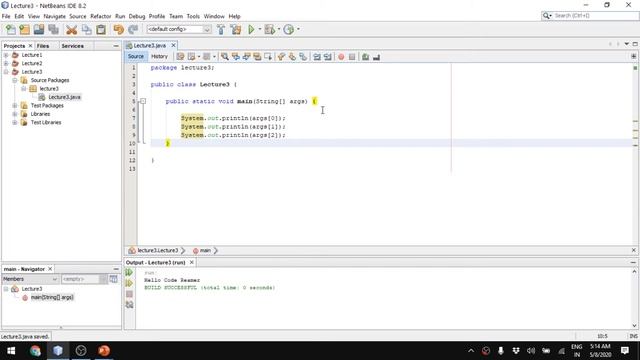The height and width of the screenshot is (360, 640).
Task: Open the Debug Project dropdown arrow
Action: [279, 29]
